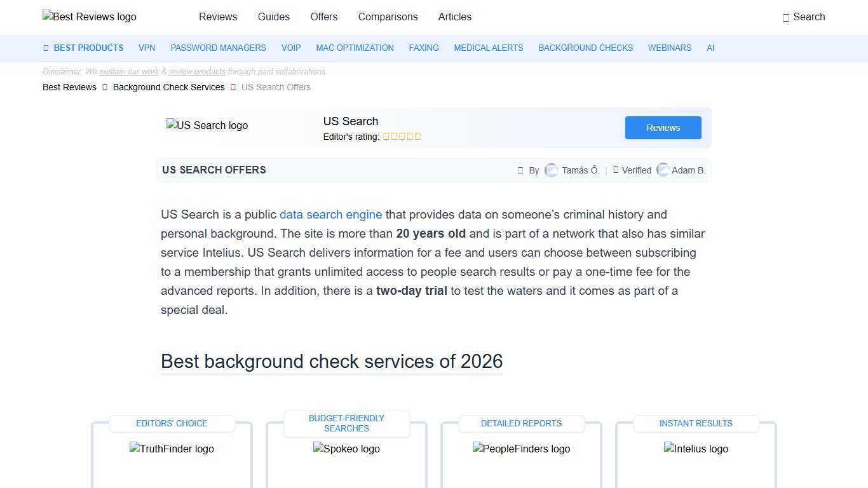Expand the Best Products category menu

tap(83, 48)
